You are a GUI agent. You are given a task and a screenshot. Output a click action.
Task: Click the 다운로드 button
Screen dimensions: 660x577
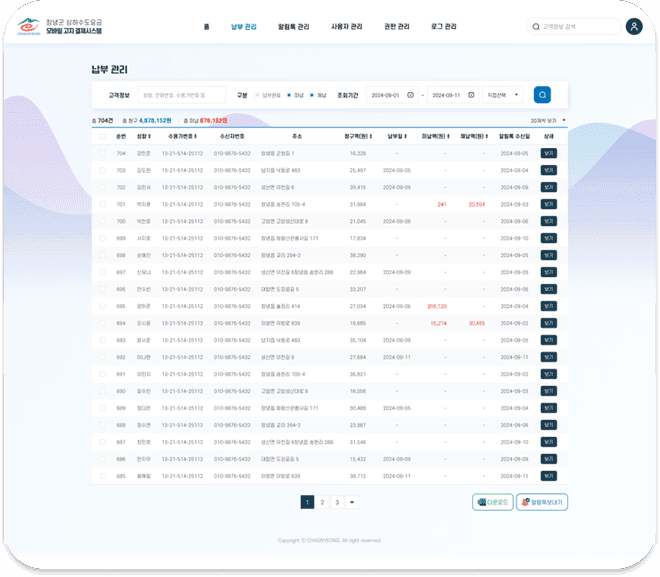(493, 502)
